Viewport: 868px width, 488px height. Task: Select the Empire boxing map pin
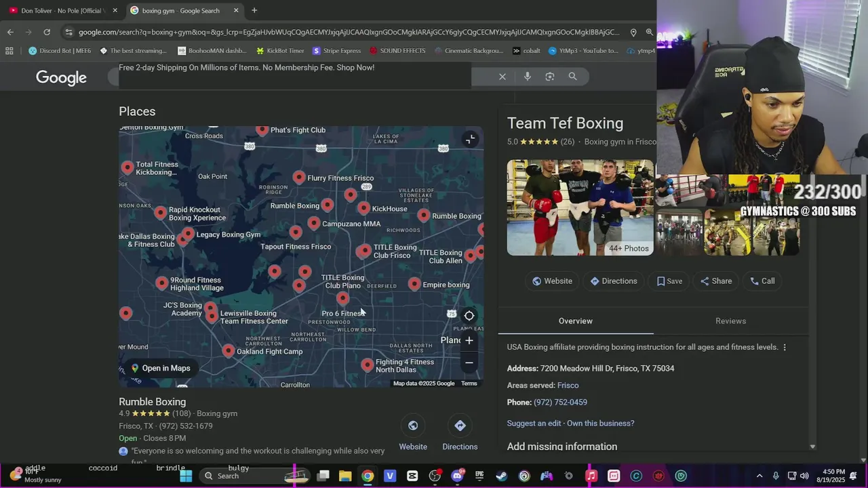pyautogui.click(x=414, y=284)
